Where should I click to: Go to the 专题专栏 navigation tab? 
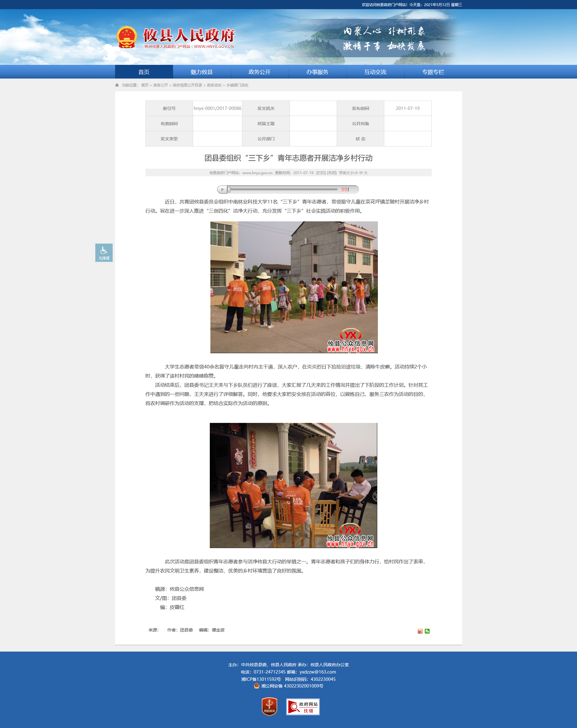[433, 72]
